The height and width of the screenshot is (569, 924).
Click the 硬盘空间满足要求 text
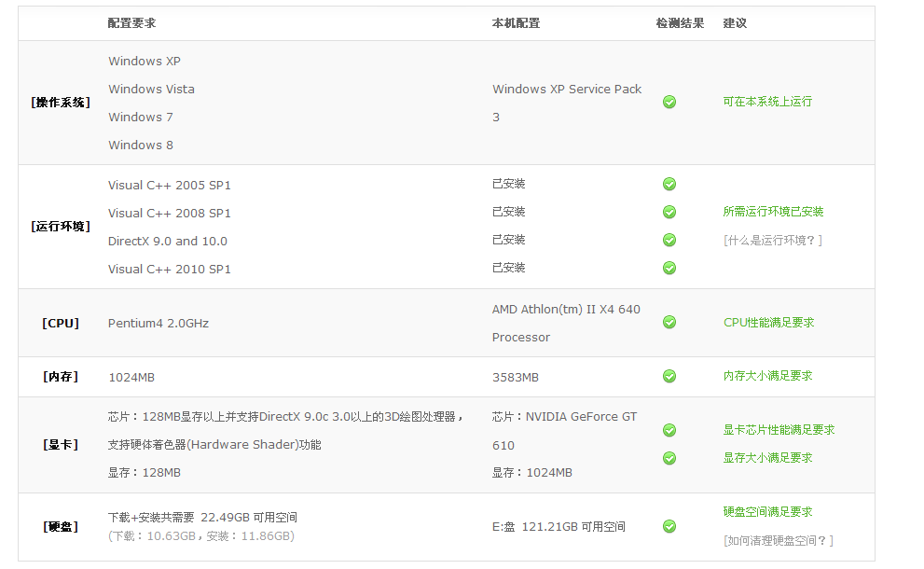point(768,512)
